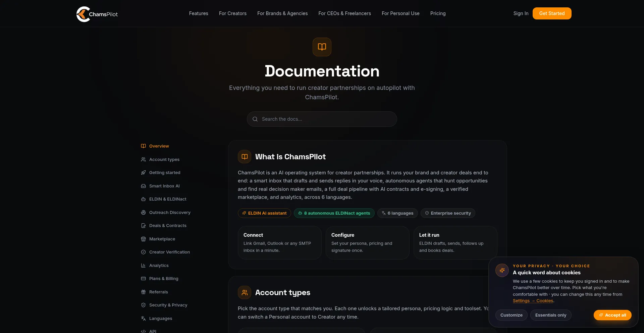
Task: Jump to Analytics label in sidebar
Action: (159, 265)
